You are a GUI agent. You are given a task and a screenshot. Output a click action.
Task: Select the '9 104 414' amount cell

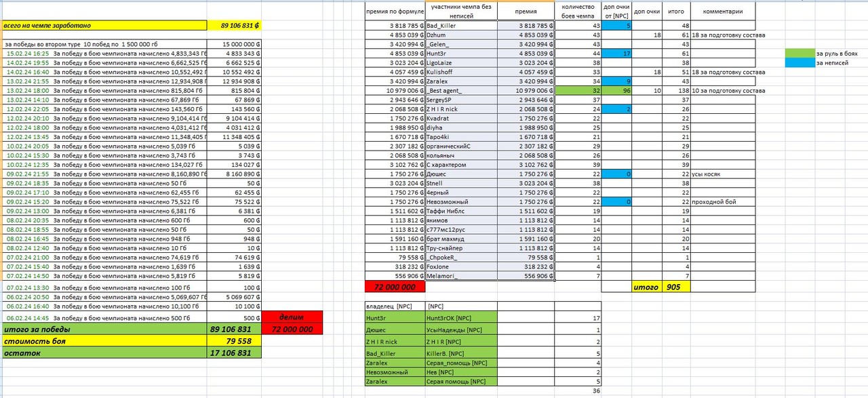[234, 118]
